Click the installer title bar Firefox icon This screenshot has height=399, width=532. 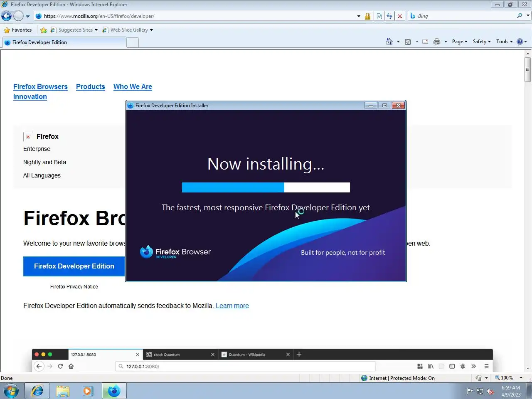pyautogui.click(x=131, y=106)
